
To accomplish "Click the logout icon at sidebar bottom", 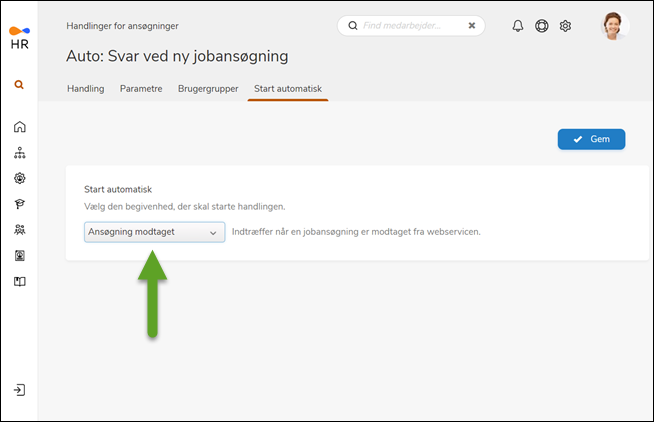I will pos(19,389).
